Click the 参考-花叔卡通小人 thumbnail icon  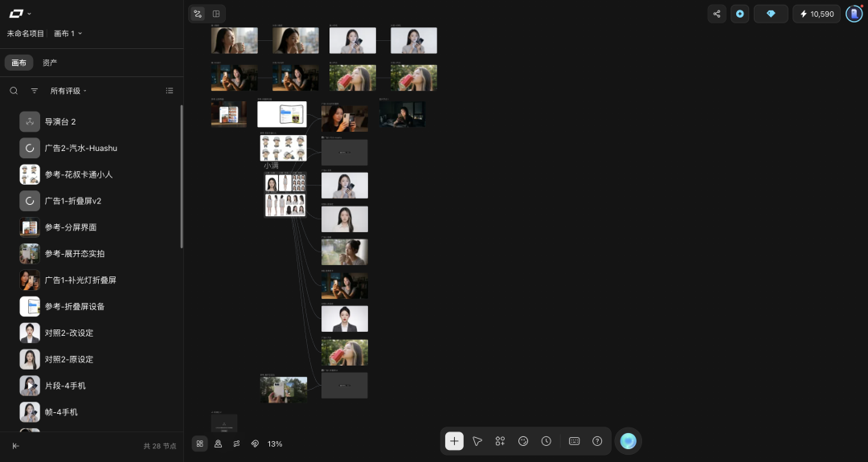pyautogui.click(x=30, y=174)
